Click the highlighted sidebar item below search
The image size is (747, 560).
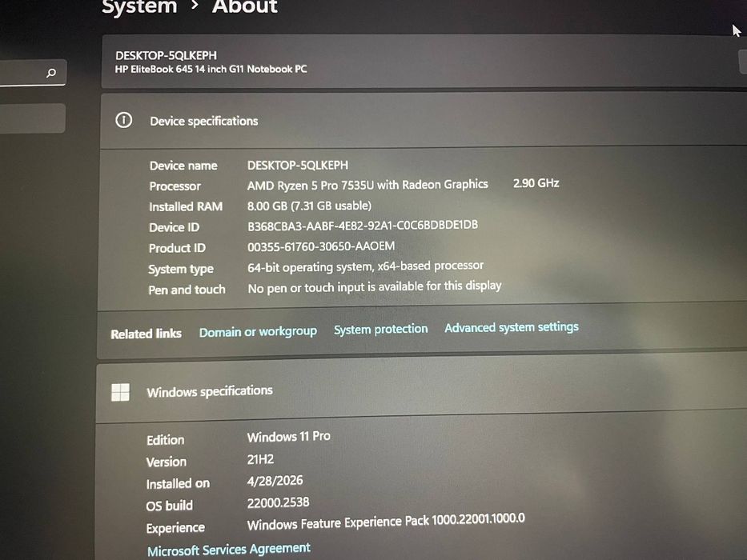(x=32, y=118)
